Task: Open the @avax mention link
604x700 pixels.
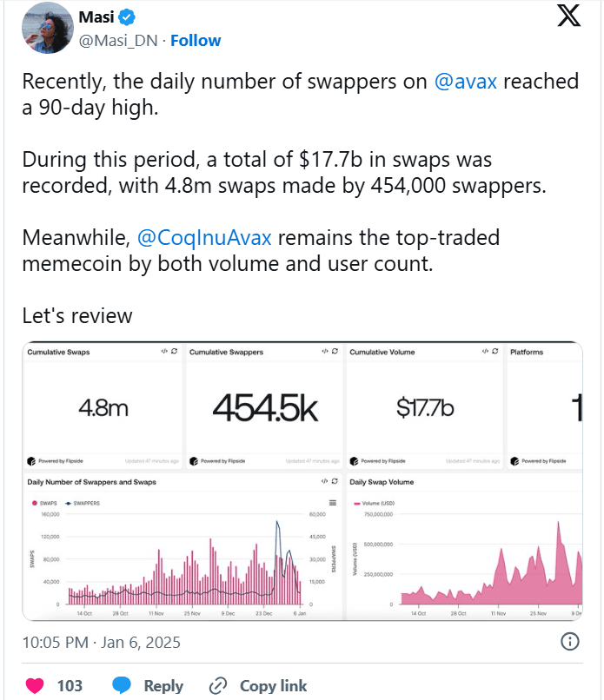Action: point(466,83)
